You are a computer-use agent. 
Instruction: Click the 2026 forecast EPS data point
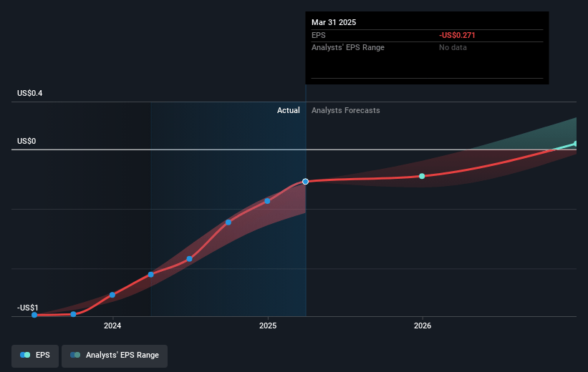pos(422,176)
